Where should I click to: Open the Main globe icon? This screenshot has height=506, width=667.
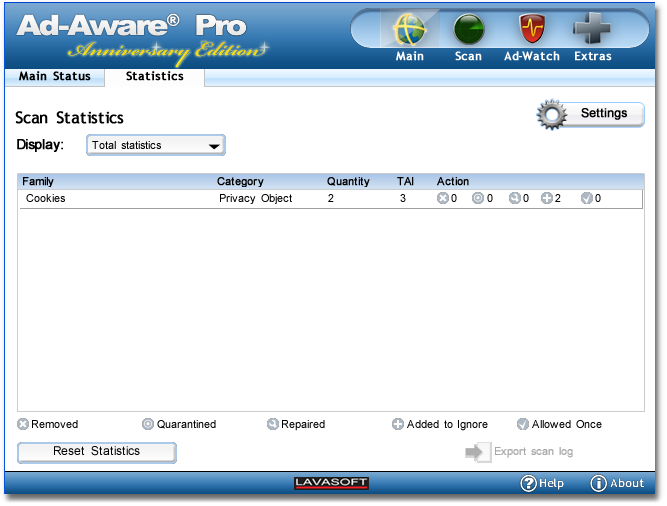click(410, 29)
